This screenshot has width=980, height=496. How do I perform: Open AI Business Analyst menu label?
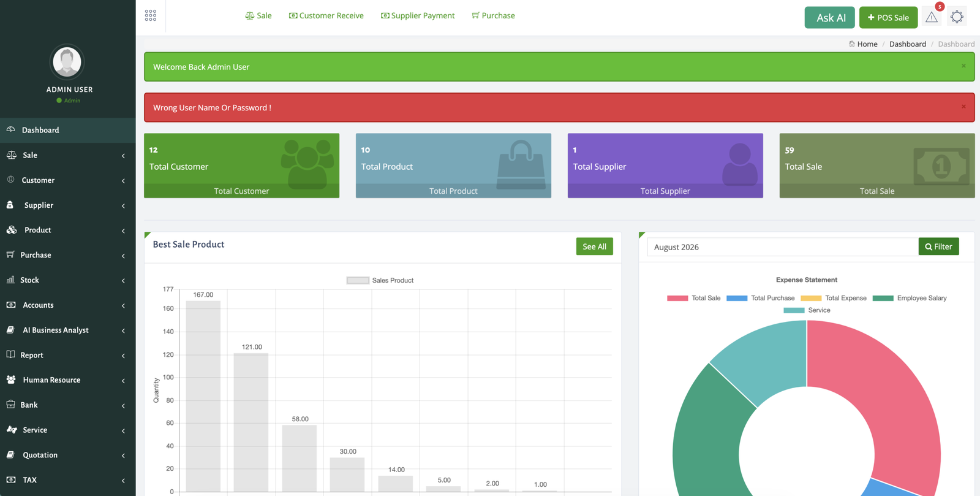[x=56, y=330]
